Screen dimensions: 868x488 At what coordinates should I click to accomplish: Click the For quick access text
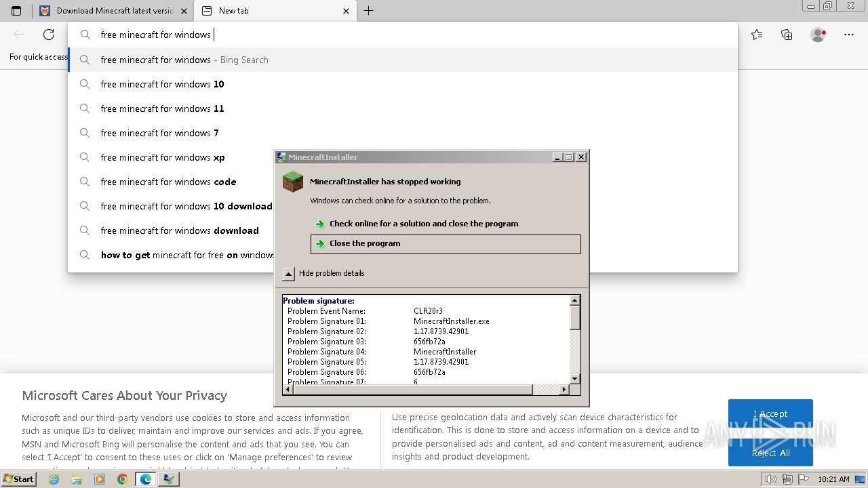click(39, 57)
